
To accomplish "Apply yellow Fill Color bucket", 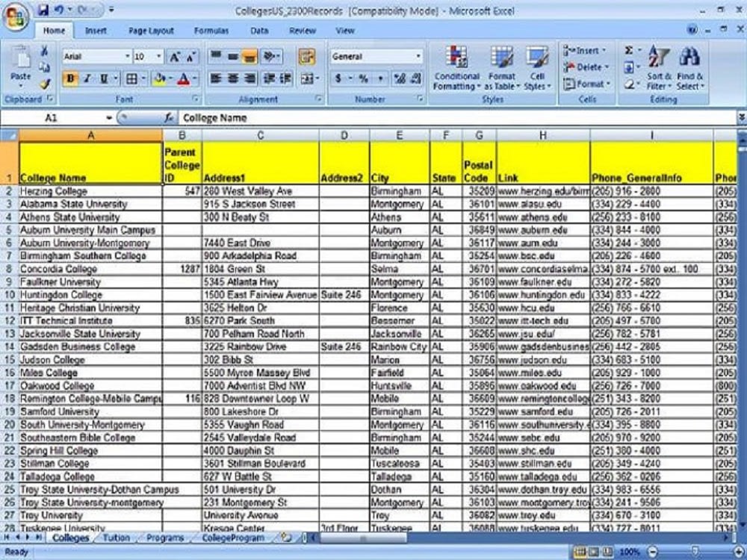I will (159, 78).
